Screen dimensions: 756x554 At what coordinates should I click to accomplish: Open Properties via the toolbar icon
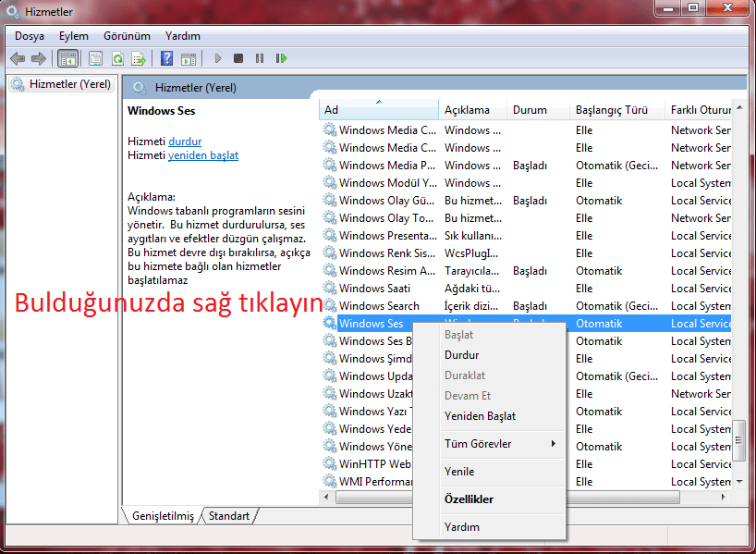coord(95,59)
